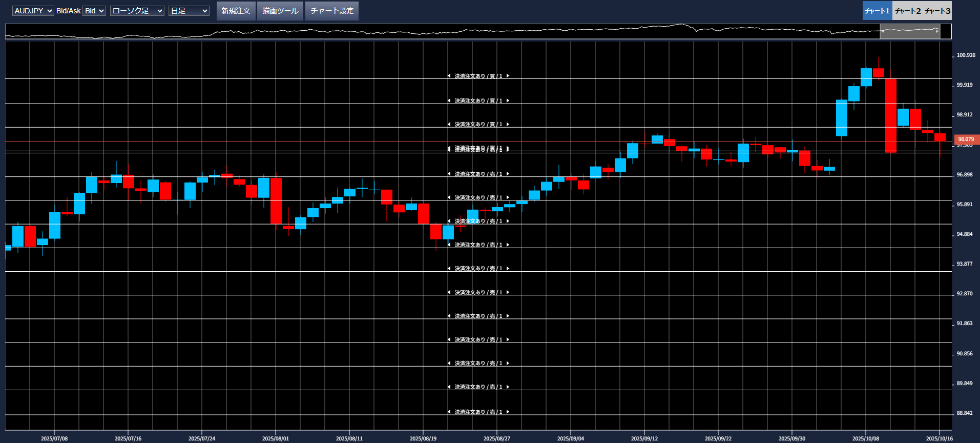Click right arrow of sell order near 92.870
This screenshot has height=443, width=980.
click(x=508, y=292)
